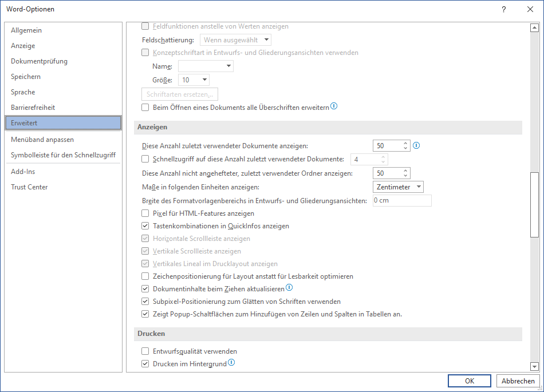Click info icon beside 'alle Überschriften erweitern'
Screen dimensions: 544x392
(x=334, y=106)
